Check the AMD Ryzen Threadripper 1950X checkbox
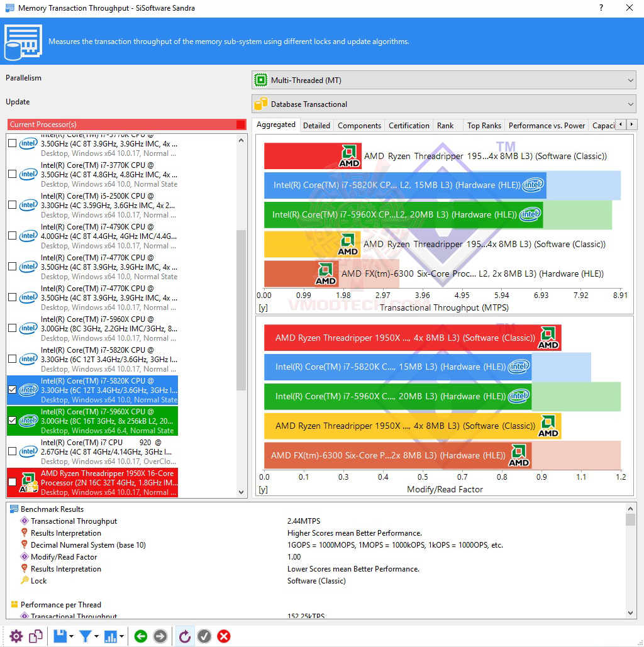This screenshot has width=644, height=647. coord(13,482)
